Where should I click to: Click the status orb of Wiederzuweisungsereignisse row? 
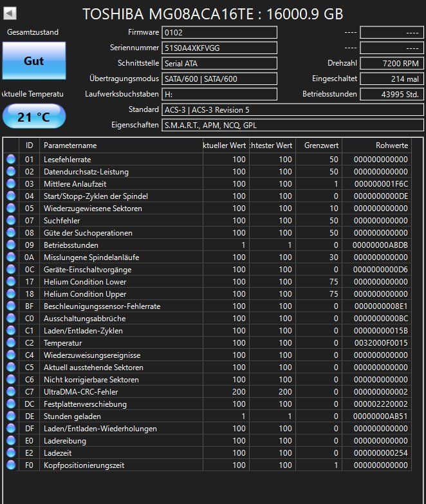[x=11, y=355]
